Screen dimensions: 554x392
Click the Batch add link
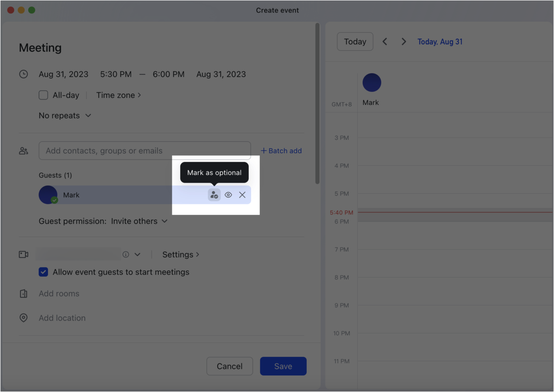[281, 151]
